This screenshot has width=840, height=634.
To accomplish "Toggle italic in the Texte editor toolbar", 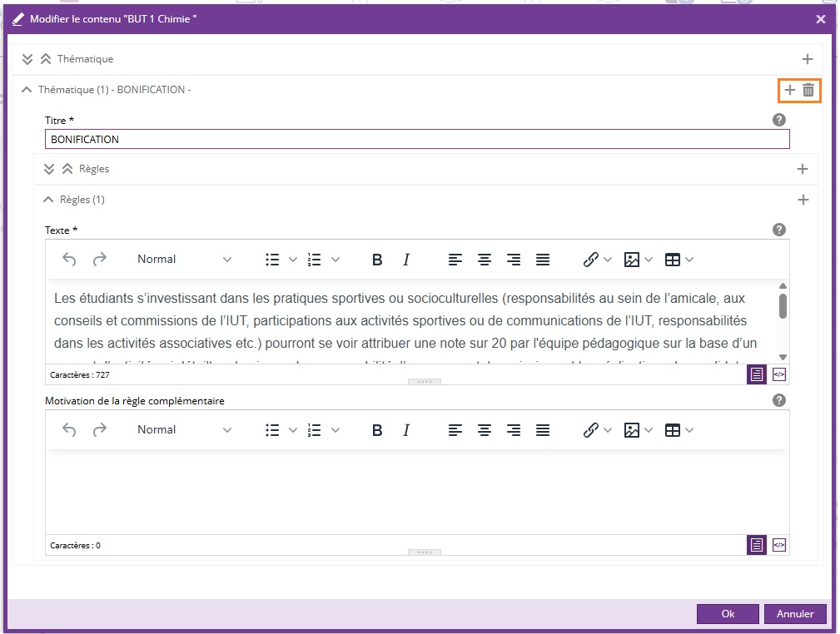I will tap(406, 260).
